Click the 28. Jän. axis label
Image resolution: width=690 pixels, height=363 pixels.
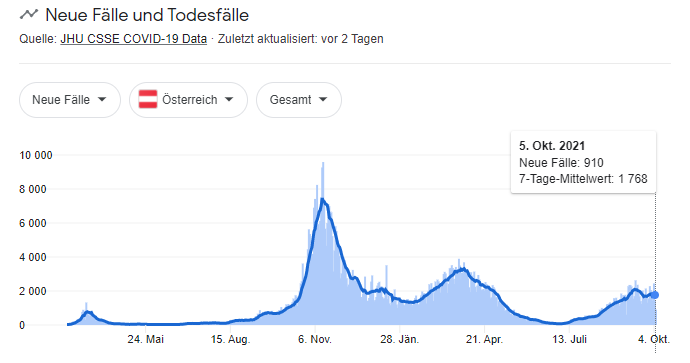[x=400, y=339]
